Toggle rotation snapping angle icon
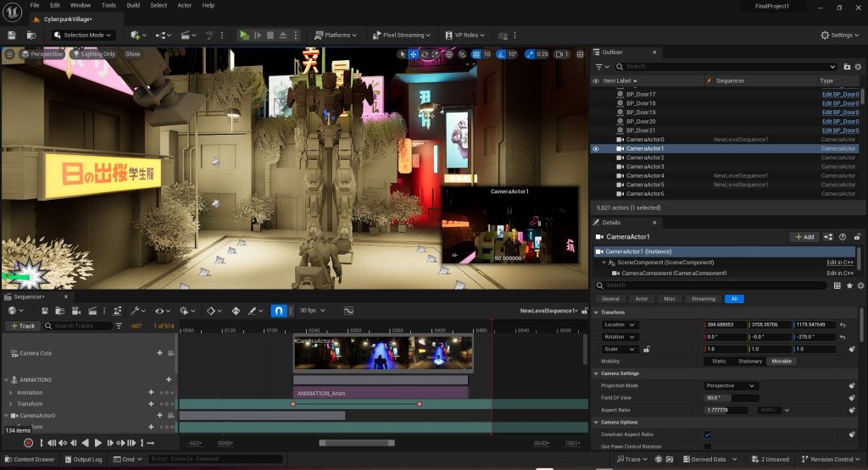The width and height of the screenshot is (868, 470). 500,54
